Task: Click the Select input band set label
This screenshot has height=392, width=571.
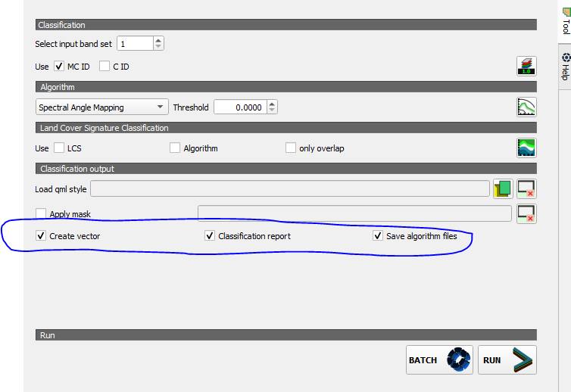Action: click(73, 44)
